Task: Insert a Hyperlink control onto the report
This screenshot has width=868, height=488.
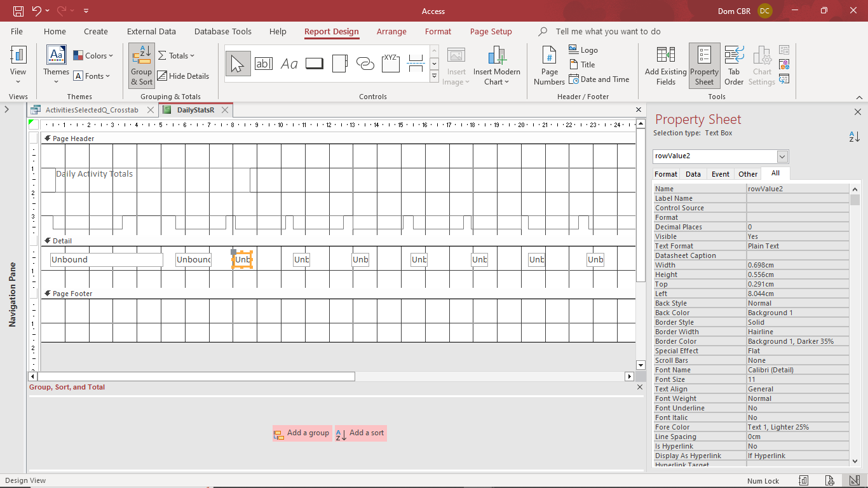Action: (365, 63)
